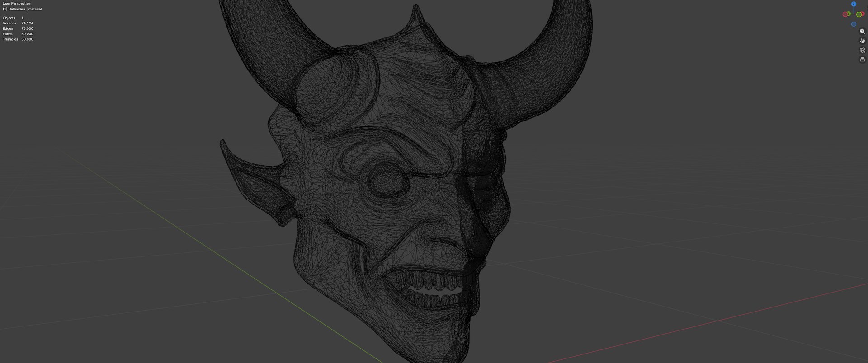The image size is (868, 363).
Task: Click the green Y axis labeled on the gizmo
Action: [849, 14]
